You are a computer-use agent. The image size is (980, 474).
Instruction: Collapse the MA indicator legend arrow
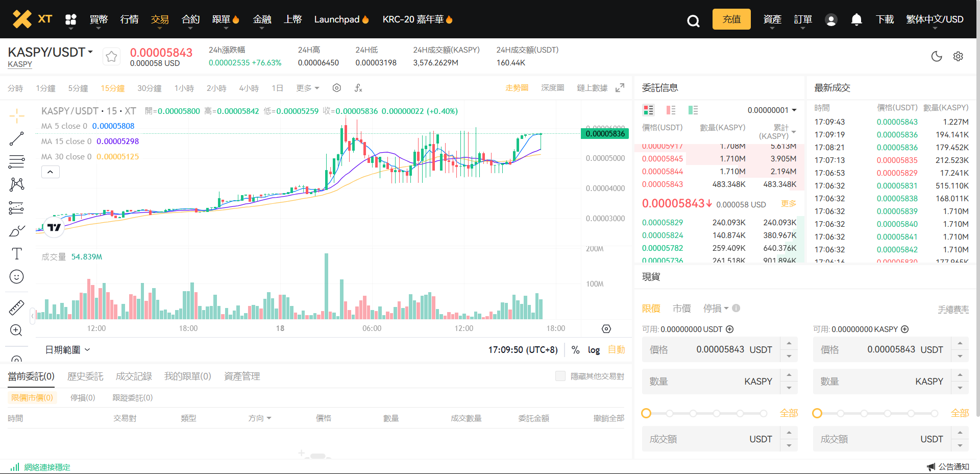point(50,172)
